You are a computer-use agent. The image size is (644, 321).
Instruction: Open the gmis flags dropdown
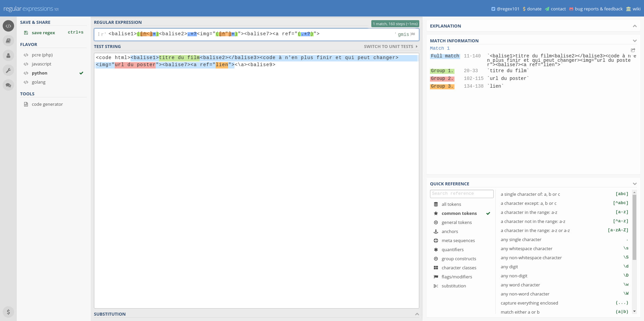[403, 34]
